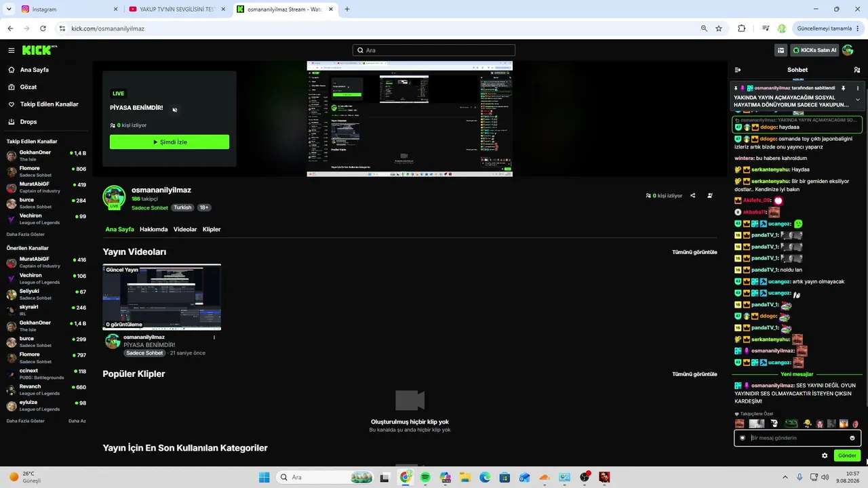Unmute the stream preview speaker icon
This screenshot has height=488, width=868.
pyautogui.click(x=174, y=110)
